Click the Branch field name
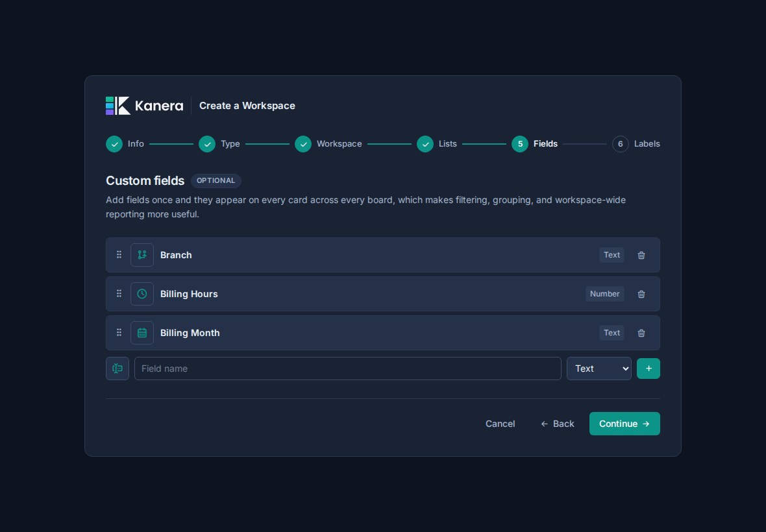 176,255
